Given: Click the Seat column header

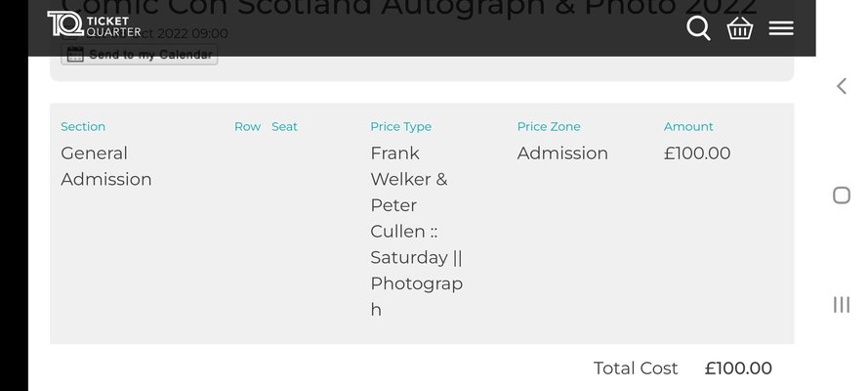Looking at the screenshot, I should point(284,126).
